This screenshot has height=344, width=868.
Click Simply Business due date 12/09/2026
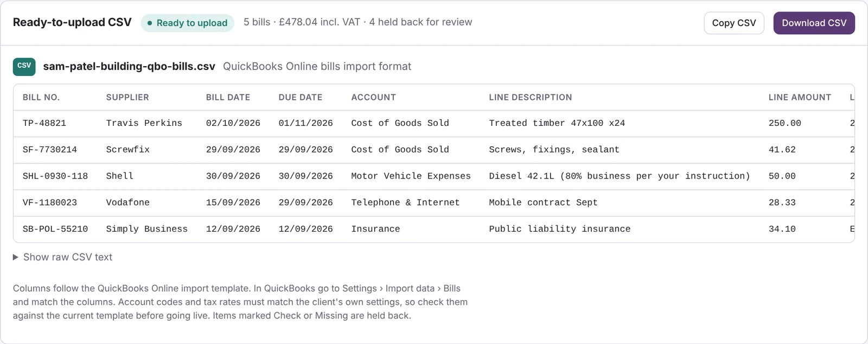(x=306, y=229)
